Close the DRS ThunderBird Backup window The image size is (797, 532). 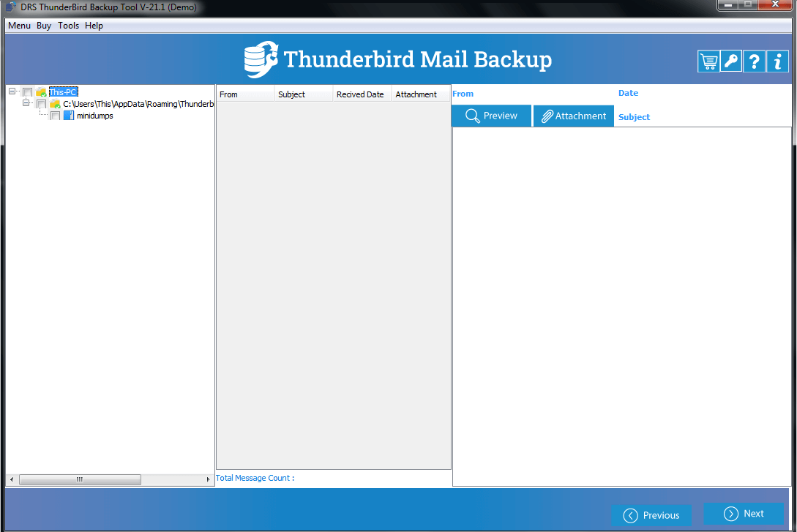(x=775, y=4)
